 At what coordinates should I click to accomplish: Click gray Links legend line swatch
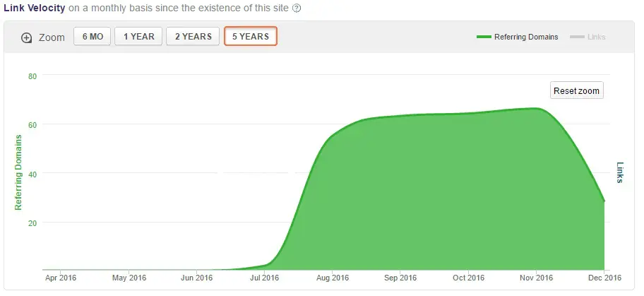[x=576, y=37]
